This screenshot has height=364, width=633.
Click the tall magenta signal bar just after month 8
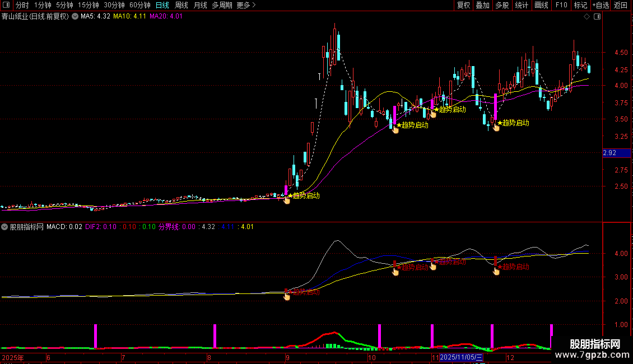(215, 336)
